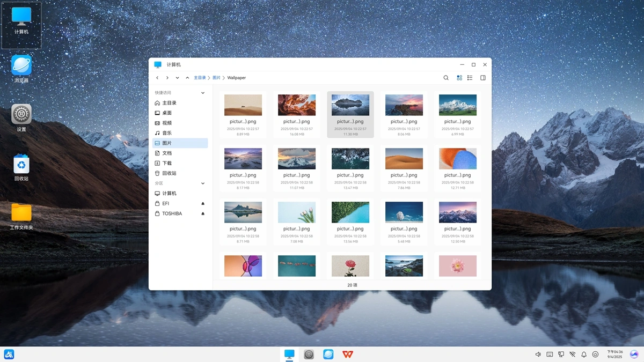Eject the EFI partition
This screenshot has width=644, height=362.
coord(203,204)
